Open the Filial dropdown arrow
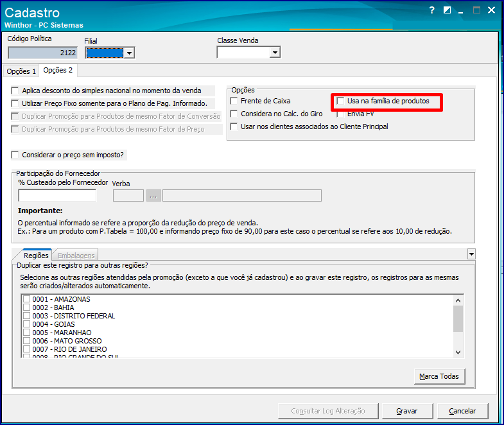 point(129,53)
